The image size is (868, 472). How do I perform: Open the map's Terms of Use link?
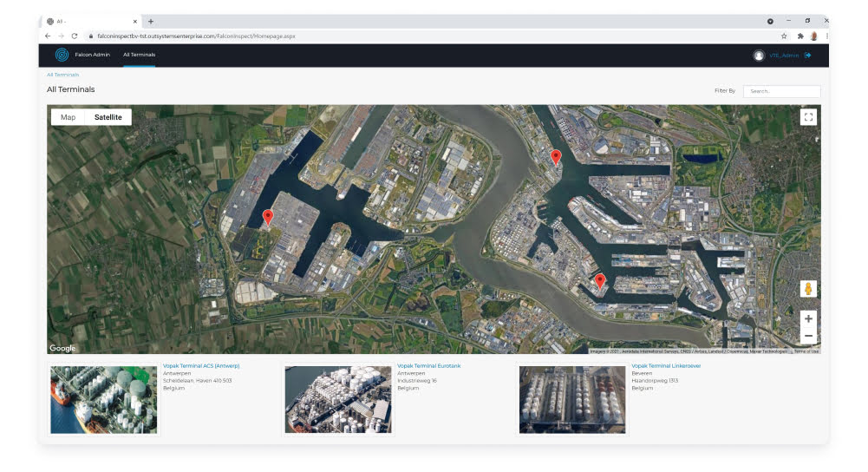pos(806,351)
